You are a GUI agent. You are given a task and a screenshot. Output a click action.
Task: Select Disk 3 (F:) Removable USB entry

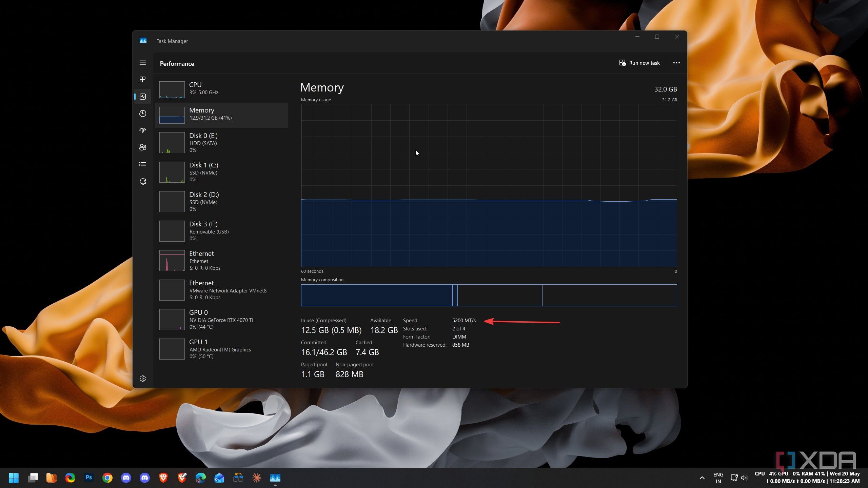coord(222,231)
